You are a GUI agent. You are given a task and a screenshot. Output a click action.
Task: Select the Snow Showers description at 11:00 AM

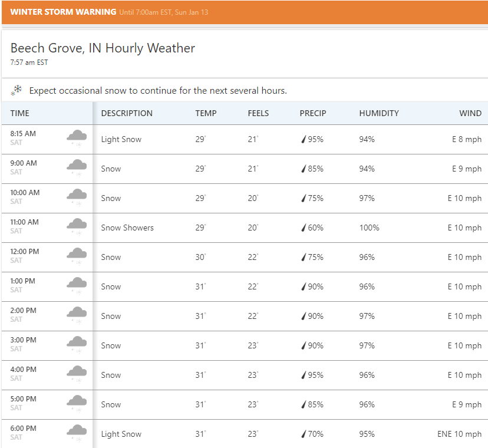(127, 228)
